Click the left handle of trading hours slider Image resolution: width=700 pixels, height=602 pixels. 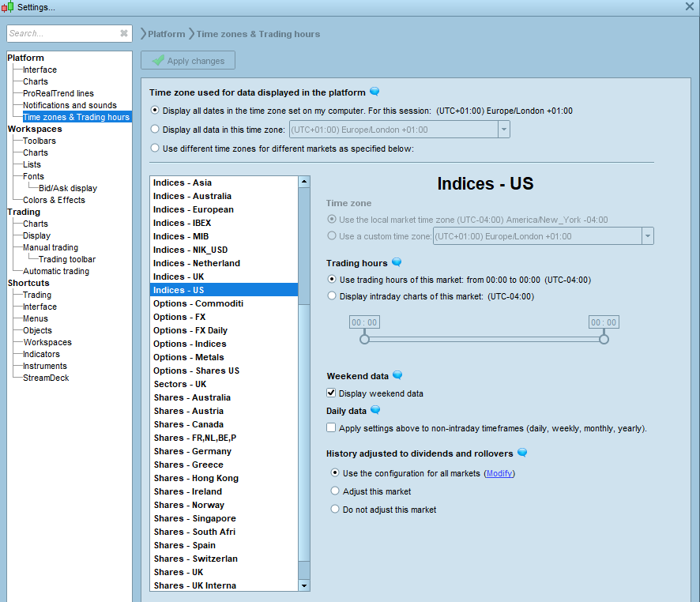coord(364,339)
